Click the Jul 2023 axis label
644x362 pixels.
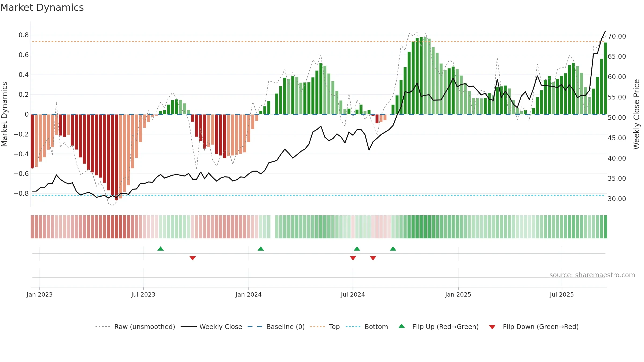143,294
